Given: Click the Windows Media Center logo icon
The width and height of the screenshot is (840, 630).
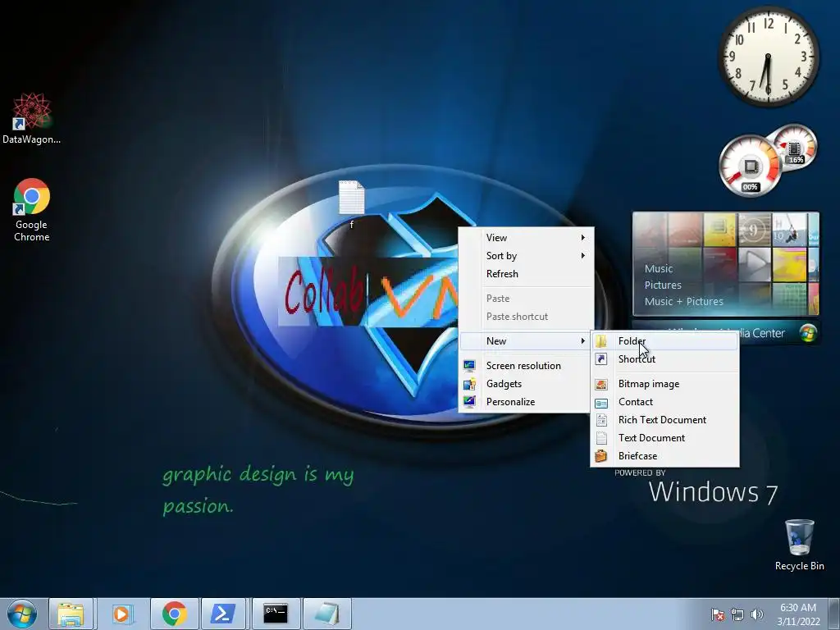Looking at the screenshot, I should click(x=808, y=333).
